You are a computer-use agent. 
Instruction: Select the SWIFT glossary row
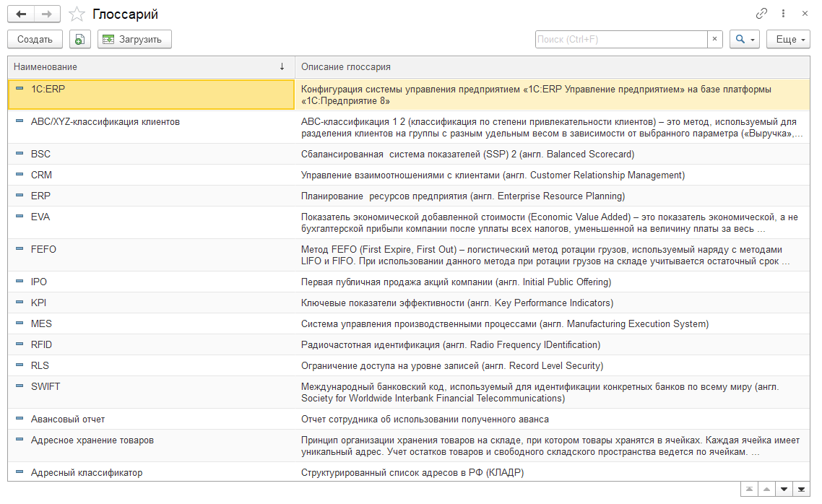tap(46, 387)
